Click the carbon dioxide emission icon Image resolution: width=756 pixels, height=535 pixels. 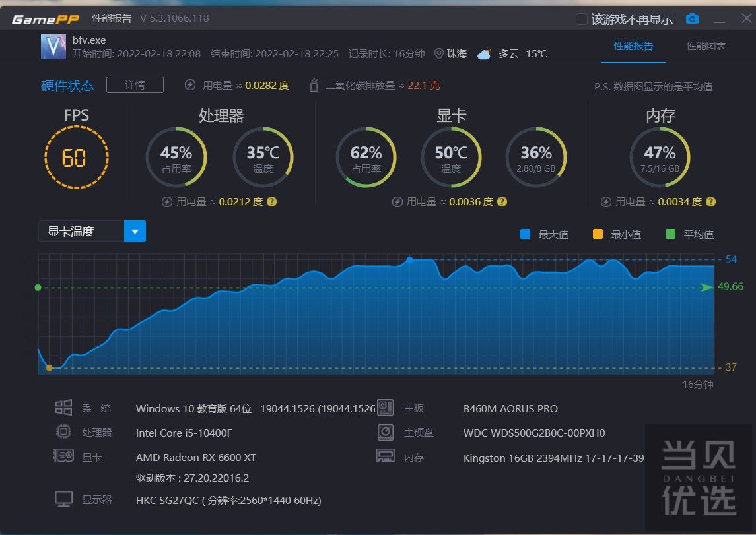tap(314, 85)
